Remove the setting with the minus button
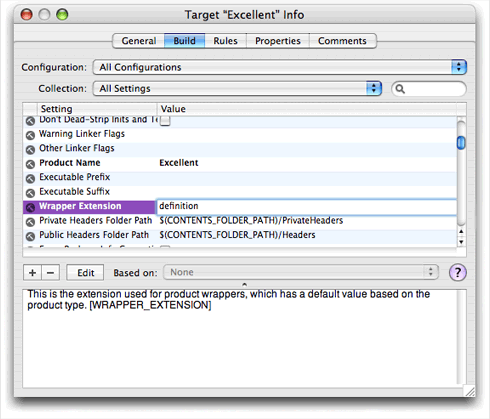This screenshot has height=419, width=490. (x=51, y=273)
